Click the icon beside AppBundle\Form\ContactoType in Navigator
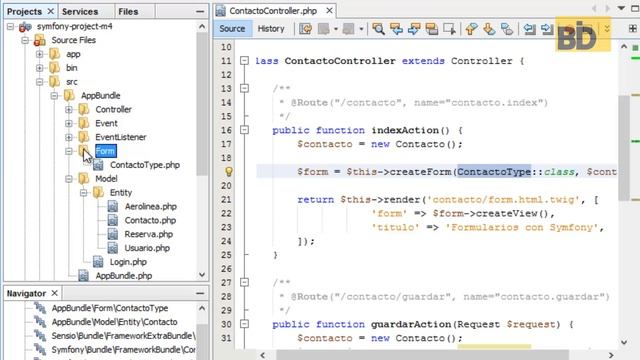The image size is (640, 360). coord(40,308)
